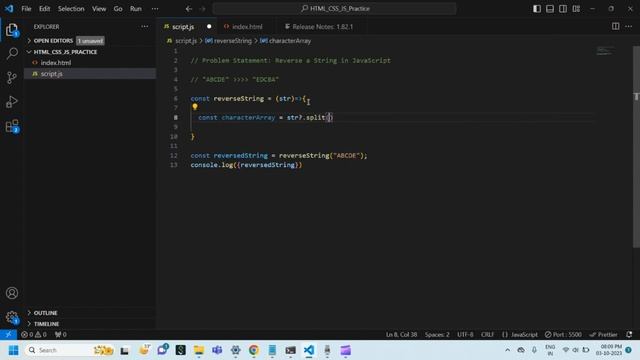The height and width of the screenshot is (360, 640).
Task: Click reverseString in the breadcrumb
Action: point(233,41)
